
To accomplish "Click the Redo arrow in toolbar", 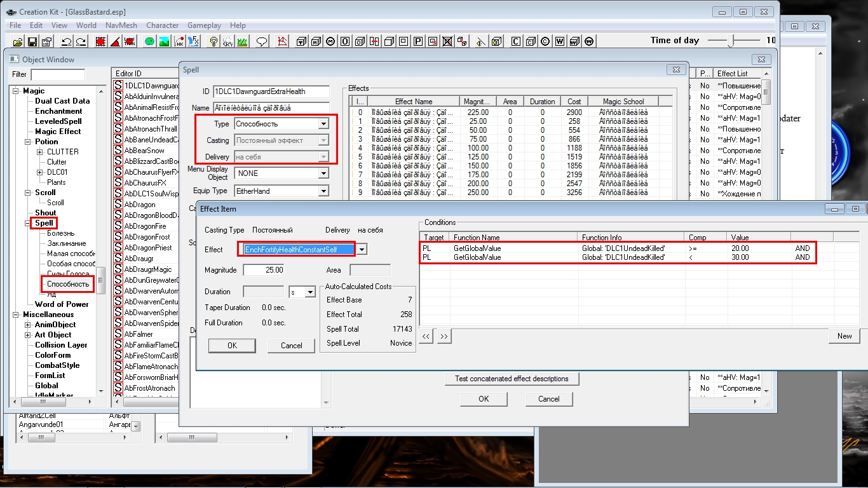I will pyautogui.click(x=81, y=42).
